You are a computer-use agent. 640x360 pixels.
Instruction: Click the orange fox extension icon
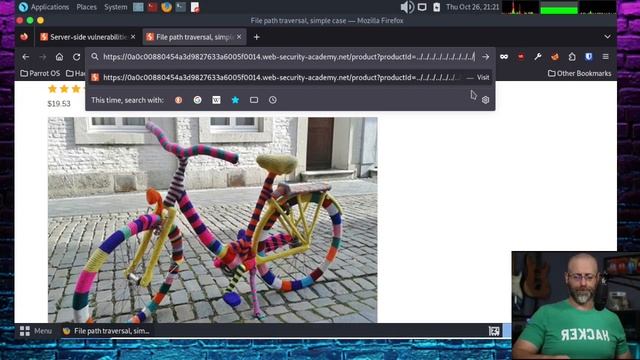(x=555, y=57)
